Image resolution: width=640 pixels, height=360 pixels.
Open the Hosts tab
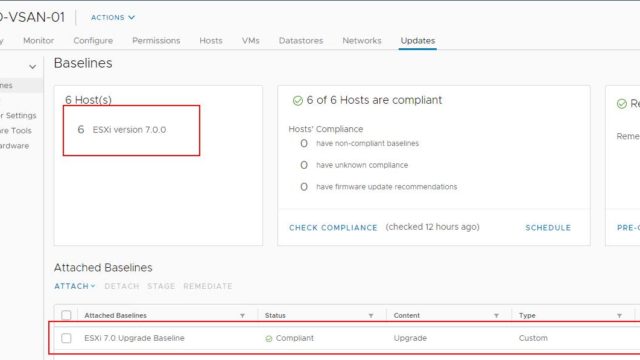tap(211, 40)
